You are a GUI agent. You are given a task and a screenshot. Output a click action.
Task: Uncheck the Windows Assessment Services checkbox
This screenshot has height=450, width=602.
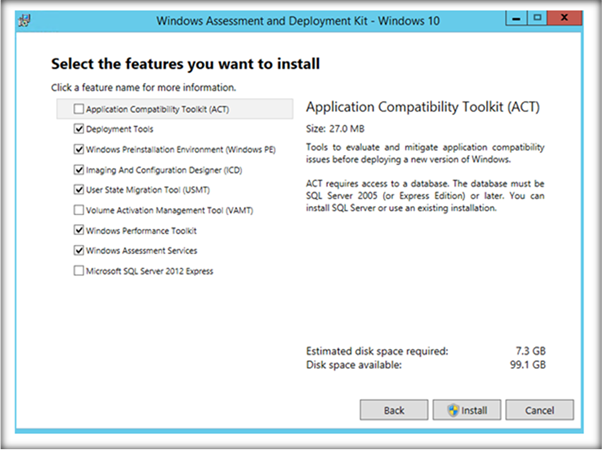(79, 250)
